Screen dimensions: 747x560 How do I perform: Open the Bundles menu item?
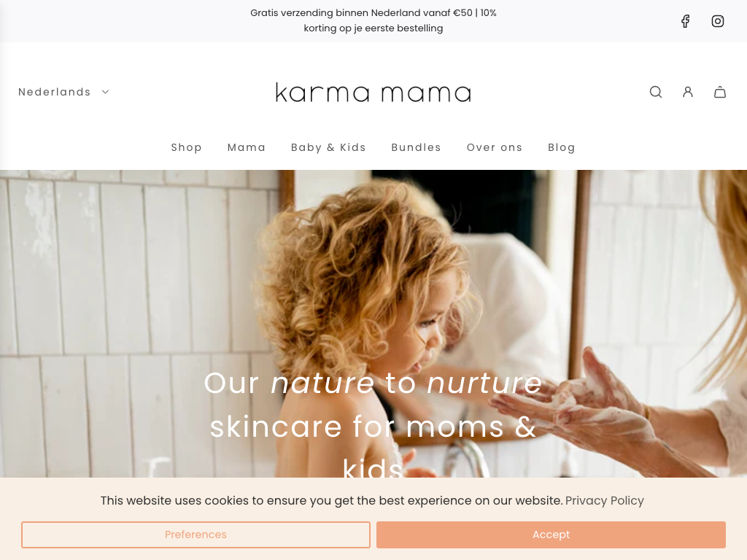(x=416, y=147)
